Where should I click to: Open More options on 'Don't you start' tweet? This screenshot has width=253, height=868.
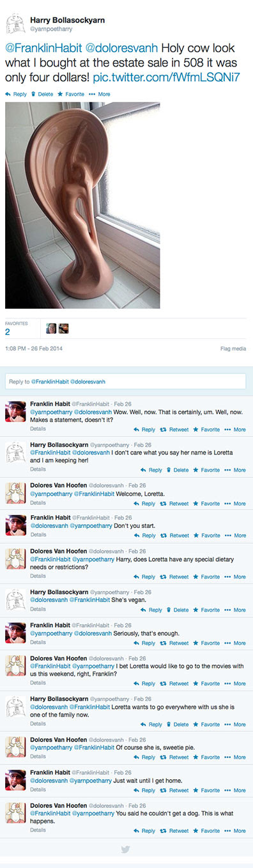[x=235, y=536]
